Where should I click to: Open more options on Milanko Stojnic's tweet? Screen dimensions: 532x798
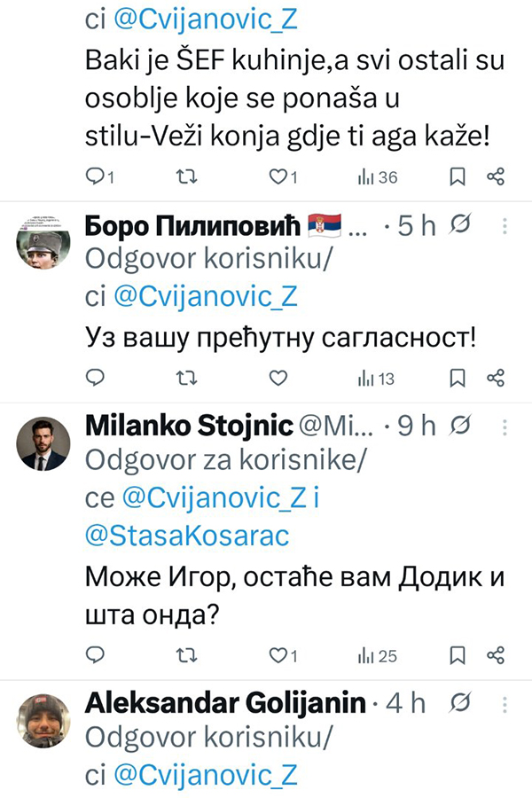point(505,426)
